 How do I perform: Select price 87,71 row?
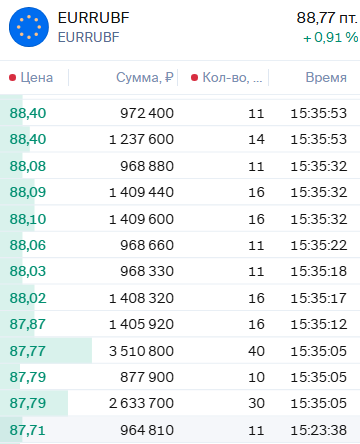(x=180, y=430)
